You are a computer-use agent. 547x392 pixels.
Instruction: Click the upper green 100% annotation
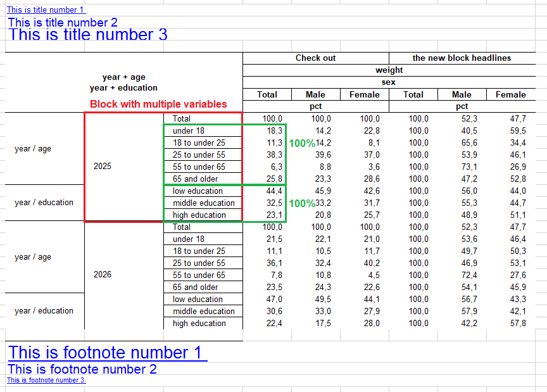[302, 144]
